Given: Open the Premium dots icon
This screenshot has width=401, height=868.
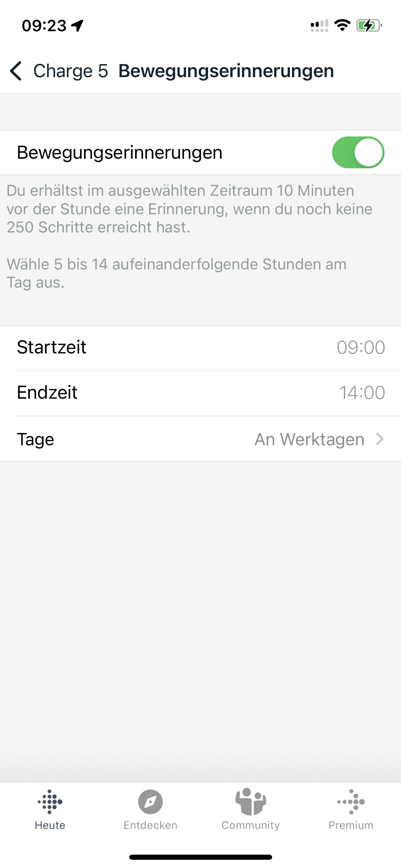Looking at the screenshot, I should point(351,801).
